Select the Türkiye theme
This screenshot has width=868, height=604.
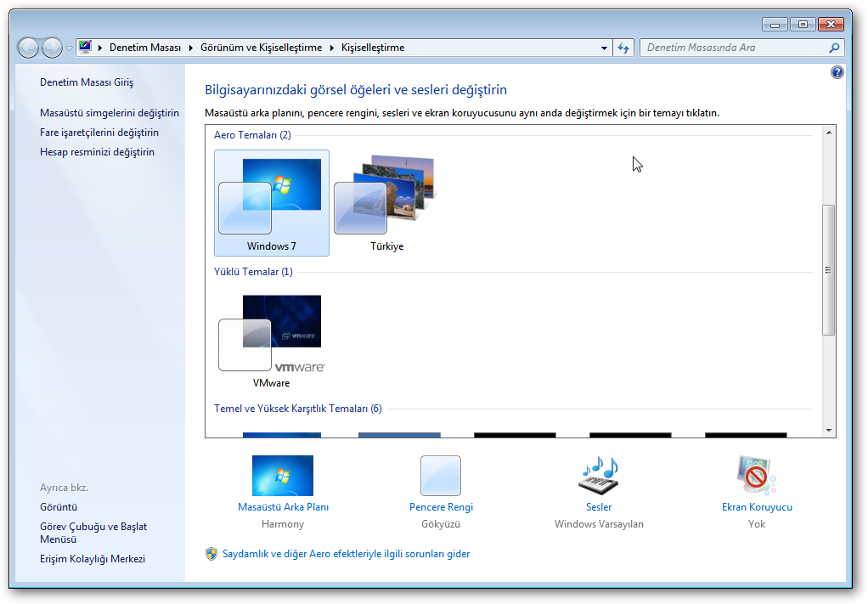pyautogui.click(x=387, y=203)
